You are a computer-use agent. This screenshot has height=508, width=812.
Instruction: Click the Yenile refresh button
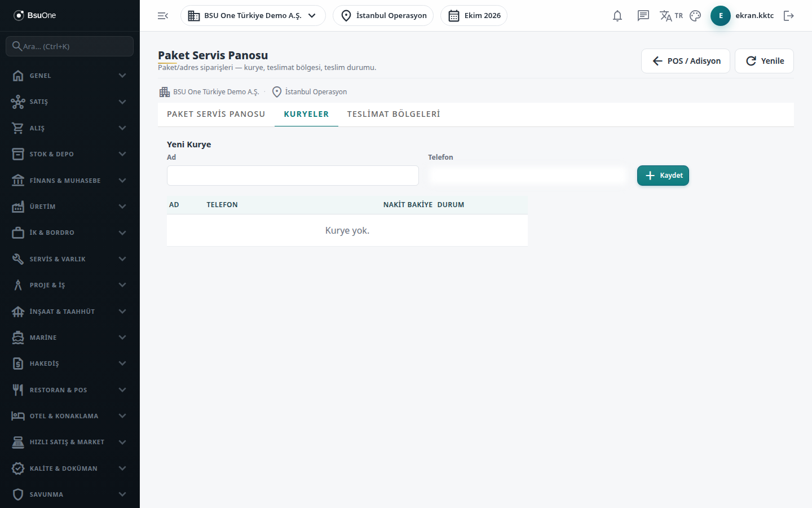764,61
